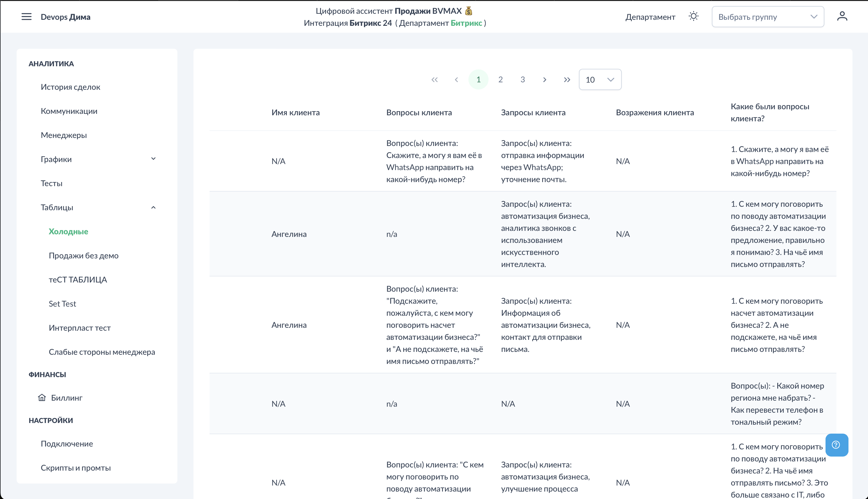Open the user profile icon
868x499 pixels.
842,16
